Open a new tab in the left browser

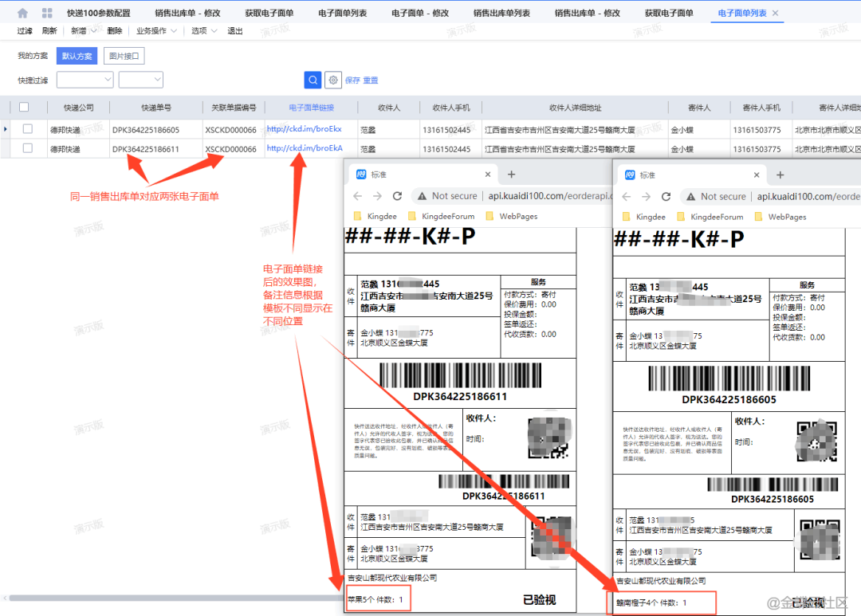point(512,175)
